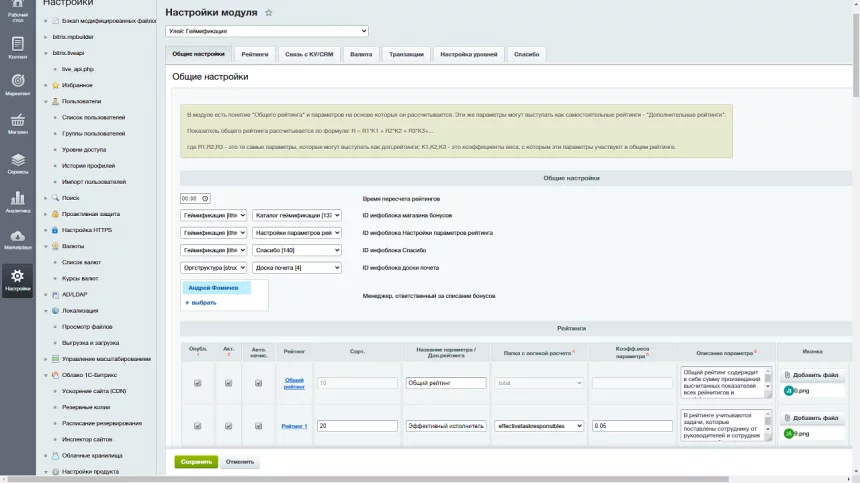Add module settings page to favorites star
Screen dimensions: 860x483
269,13
